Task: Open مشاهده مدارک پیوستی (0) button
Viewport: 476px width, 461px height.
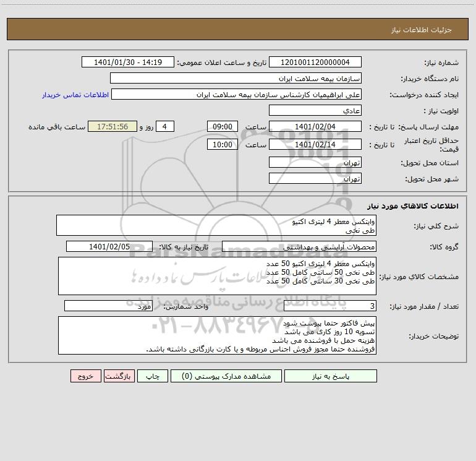Action: coord(226,376)
